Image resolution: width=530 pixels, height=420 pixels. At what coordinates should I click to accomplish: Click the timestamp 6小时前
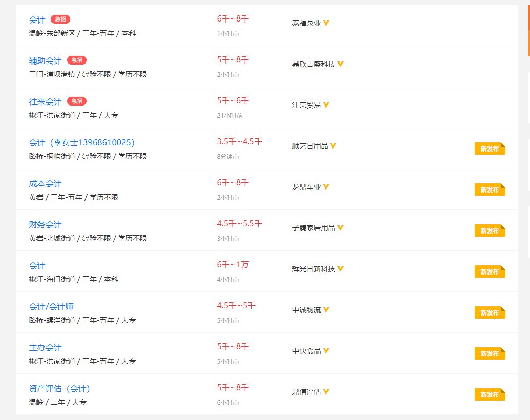pos(228,403)
